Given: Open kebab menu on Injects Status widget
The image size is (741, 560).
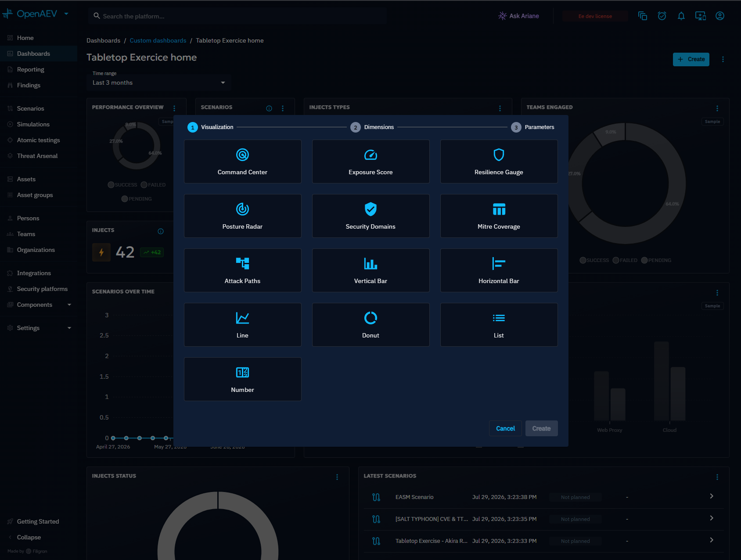Looking at the screenshot, I should (x=337, y=477).
